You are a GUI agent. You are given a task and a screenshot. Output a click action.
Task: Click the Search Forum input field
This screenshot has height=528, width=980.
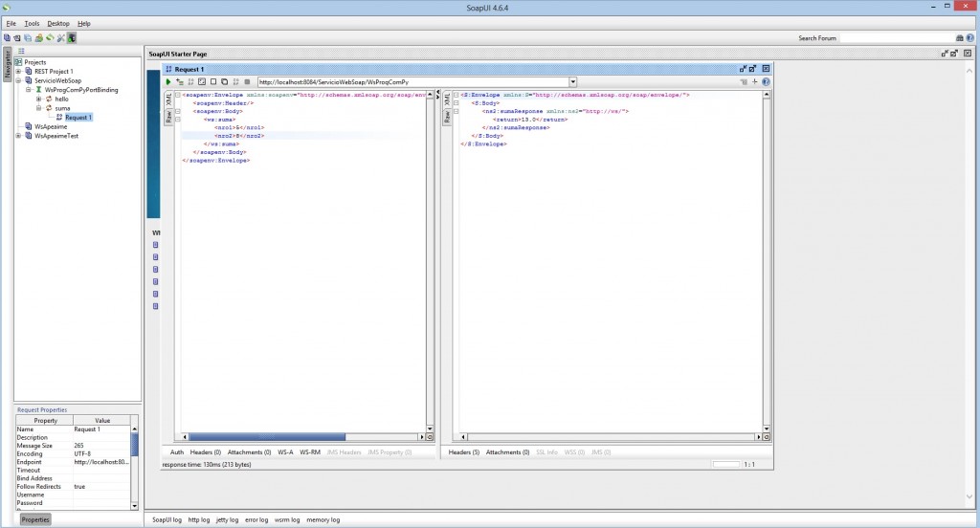coord(895,38)
